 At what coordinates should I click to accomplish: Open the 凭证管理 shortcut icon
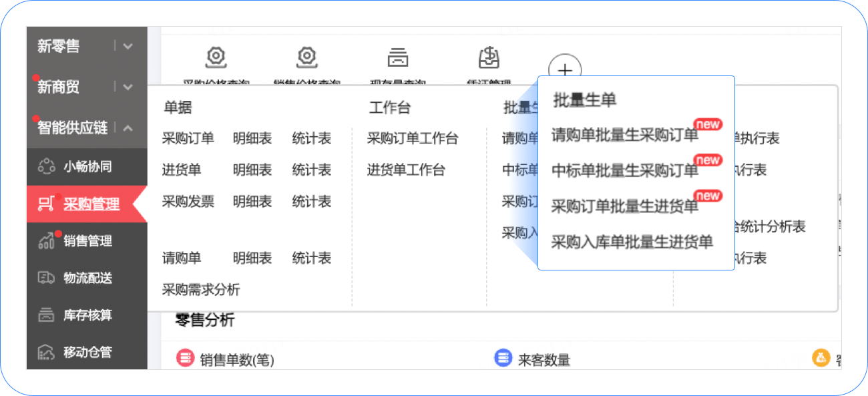489,58
